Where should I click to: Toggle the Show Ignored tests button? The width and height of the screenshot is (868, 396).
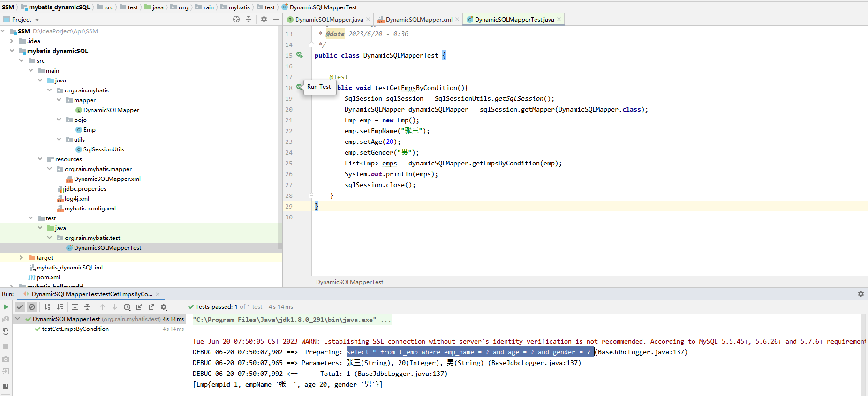(x=32, y=307)
